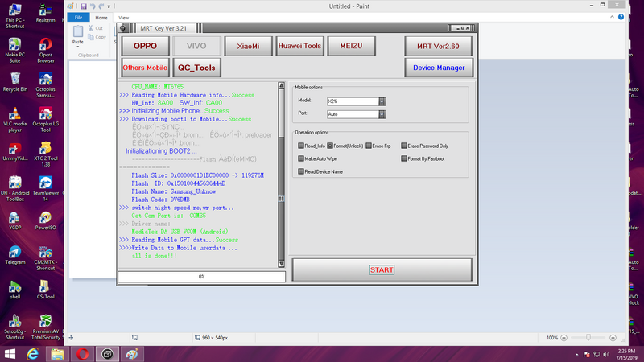Select Octoplus LG Tool desktop icon
644x362 pixels.
pos(46,119)
